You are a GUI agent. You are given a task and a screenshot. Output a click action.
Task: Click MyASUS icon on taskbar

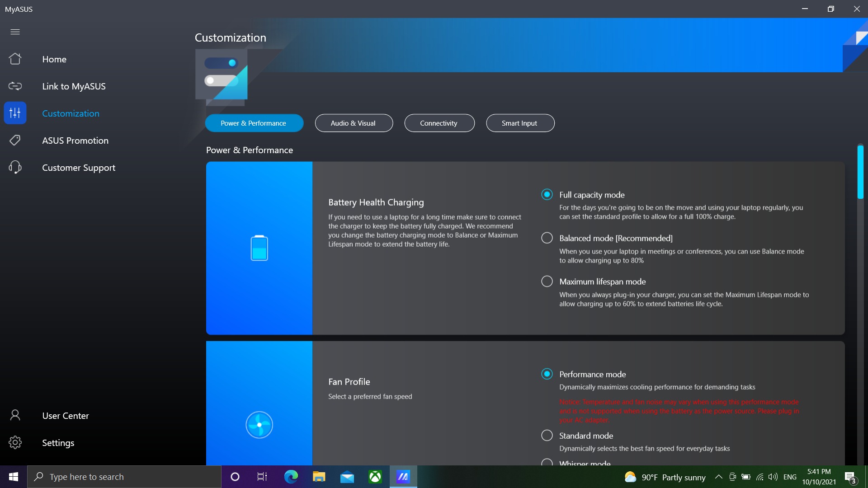click(403, 477)
